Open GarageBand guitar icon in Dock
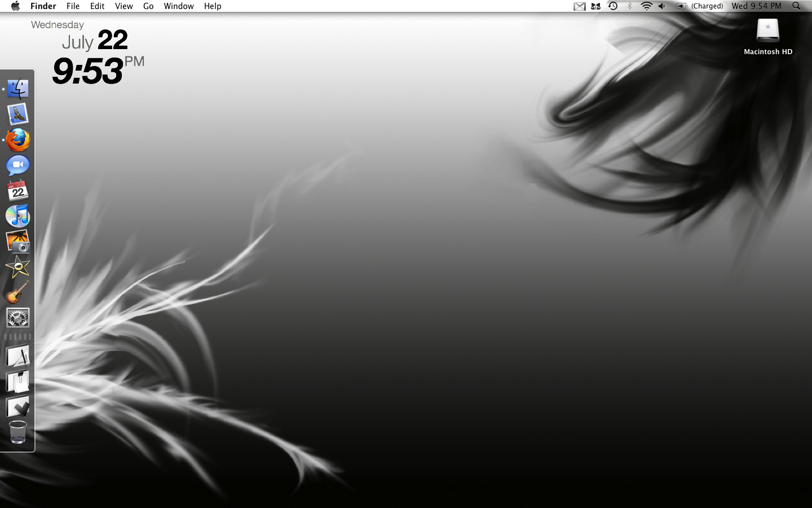Viewport: 812px width, 508px height. click(x=18, y=292)
